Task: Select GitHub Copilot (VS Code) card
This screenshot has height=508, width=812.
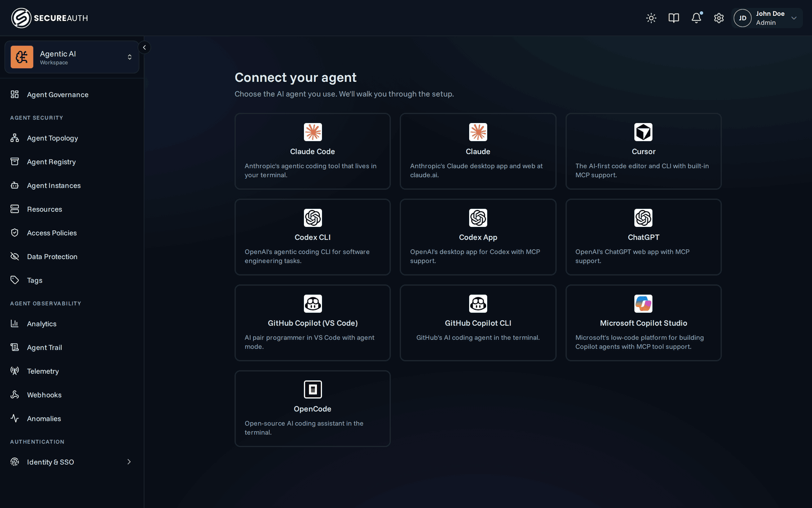Action: tap(312, 323)
